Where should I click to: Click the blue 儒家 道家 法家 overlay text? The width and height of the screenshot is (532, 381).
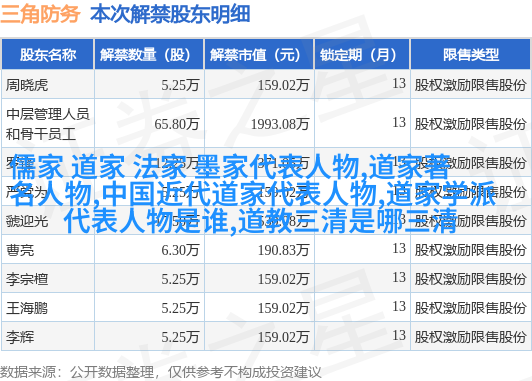[254, 194]
